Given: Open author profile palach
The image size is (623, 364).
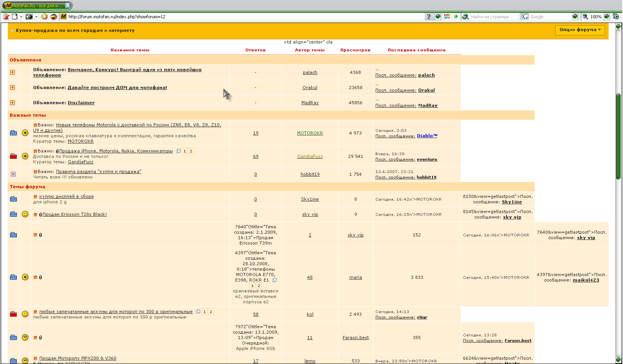Looking at the screenshot, I should point(310,72).
